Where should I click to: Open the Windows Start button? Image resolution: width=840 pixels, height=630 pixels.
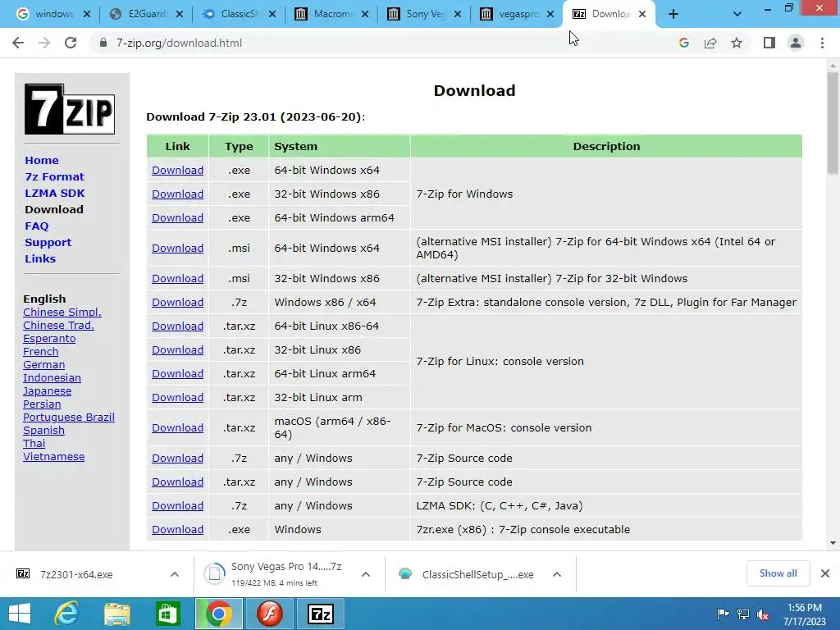[20, 614]
